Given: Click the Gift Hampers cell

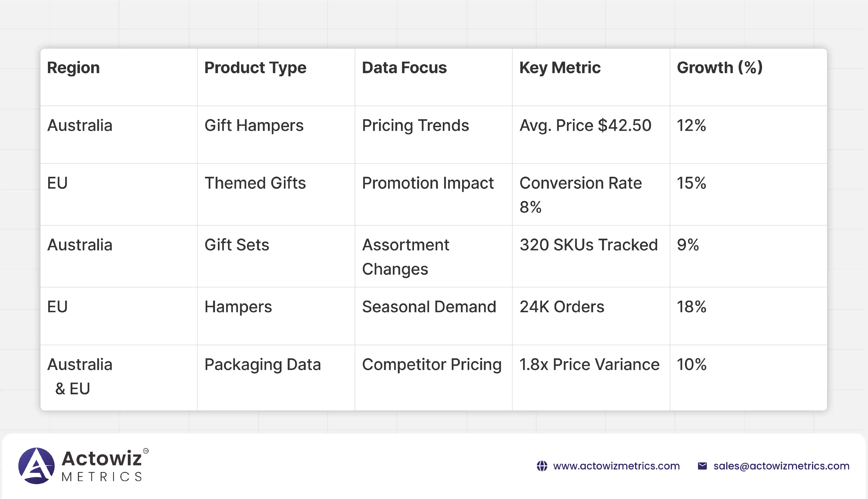Looking at the screenshot, I should click(254, 125).
